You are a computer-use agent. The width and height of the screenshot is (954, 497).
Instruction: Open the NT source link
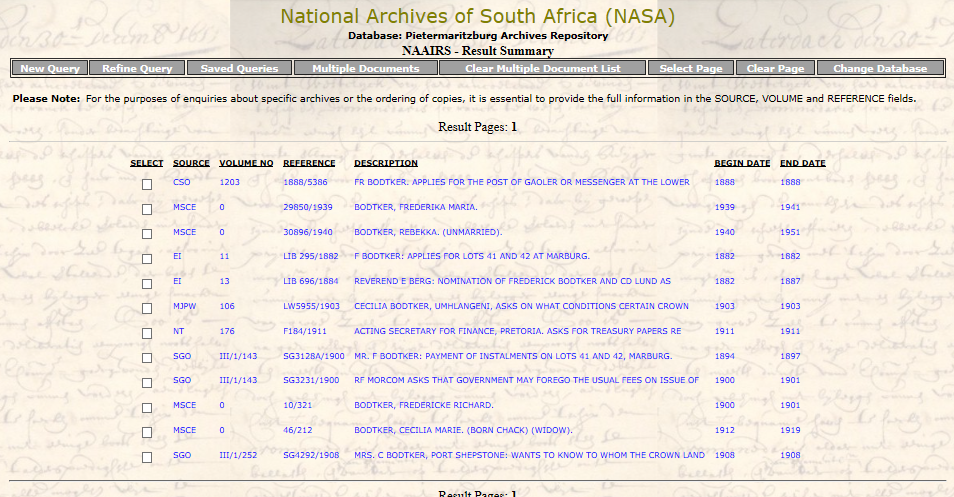point(178,331)
